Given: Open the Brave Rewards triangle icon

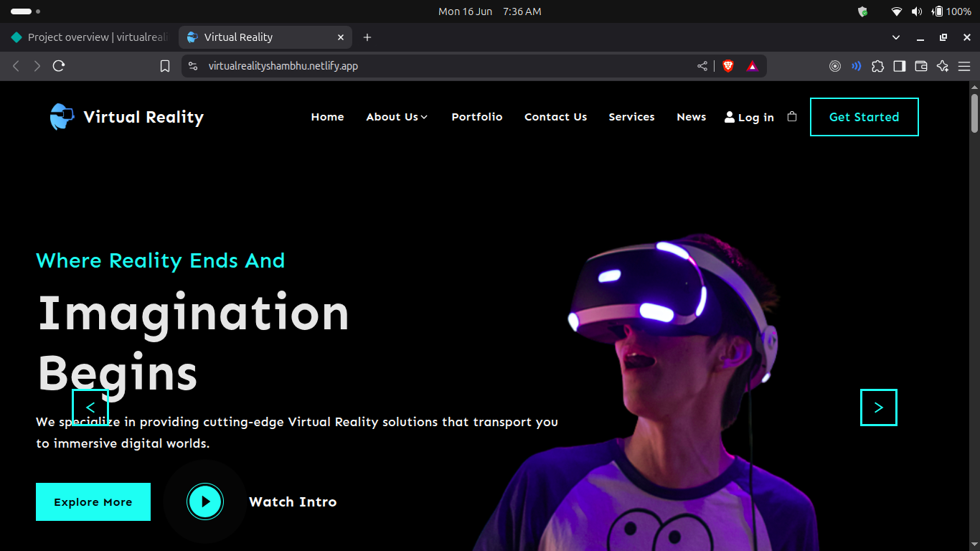Looking at the screenshot, I should (x=752, y=65).
